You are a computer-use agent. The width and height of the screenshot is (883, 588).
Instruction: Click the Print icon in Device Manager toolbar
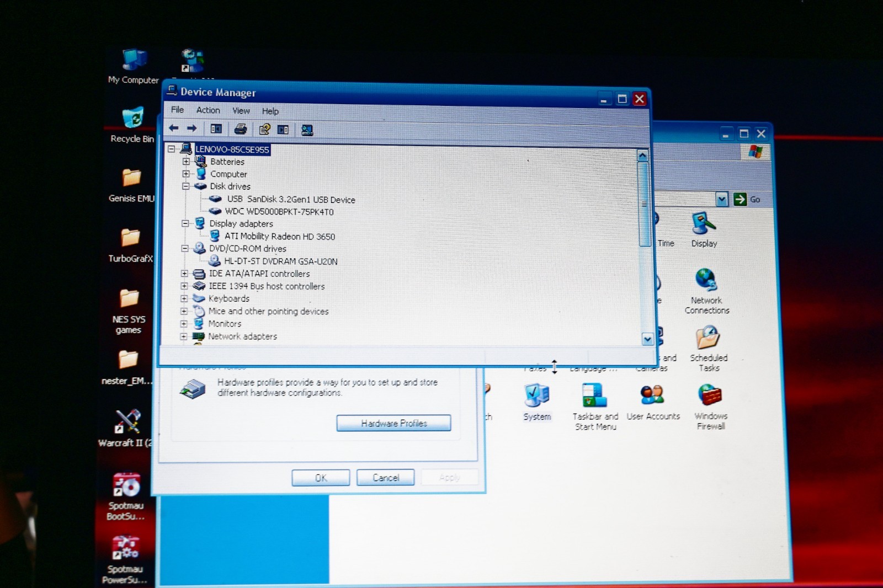coord(241,129)
